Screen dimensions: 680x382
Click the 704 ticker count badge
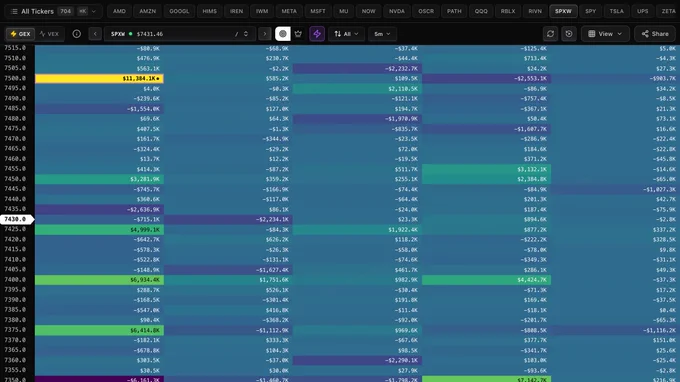click(x=65, y=11)
